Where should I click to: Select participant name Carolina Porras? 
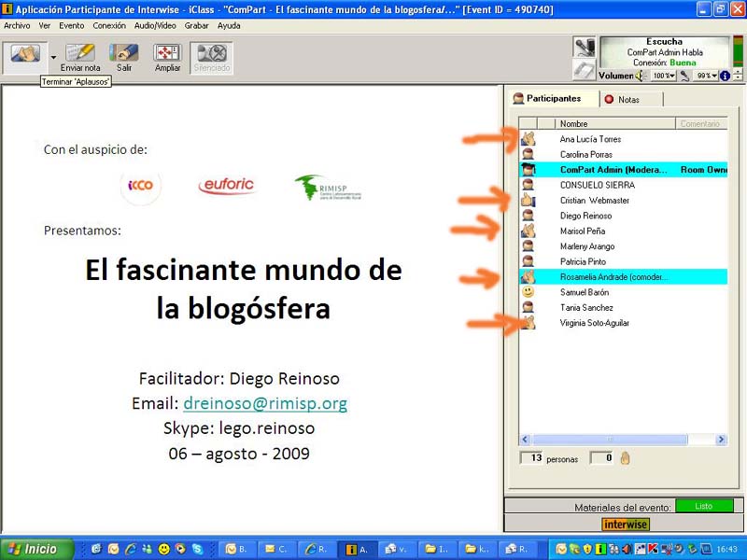pyautogui.click(x=586, y=154)
